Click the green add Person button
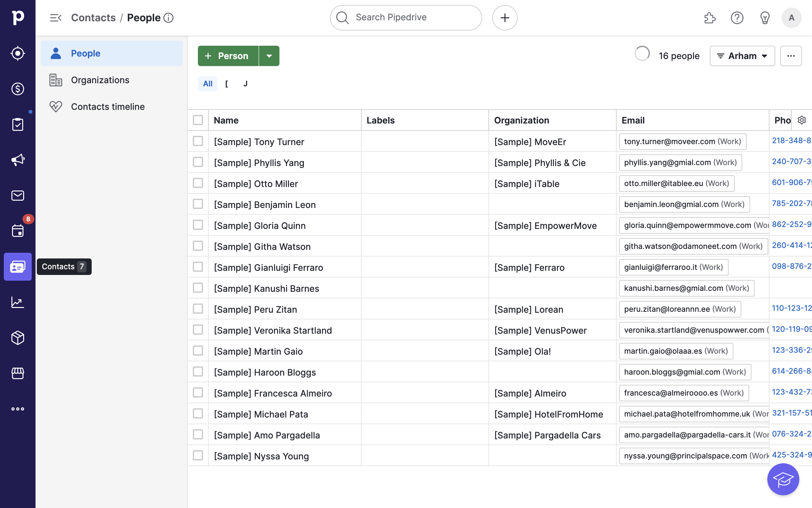This screenshot has width=812, height=508. pos(228,56)
